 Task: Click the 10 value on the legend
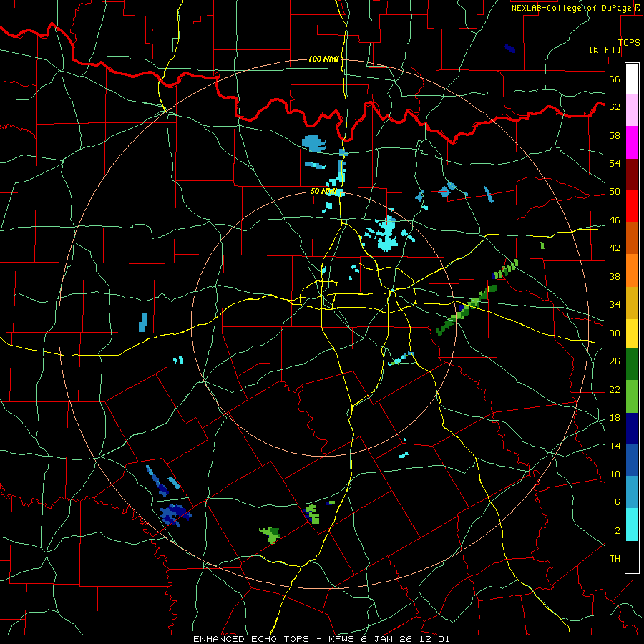pos(615,474)
